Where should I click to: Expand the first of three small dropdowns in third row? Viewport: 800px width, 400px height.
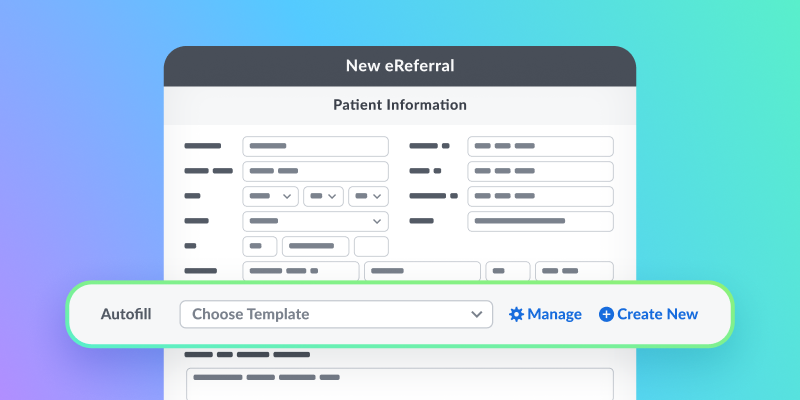pyautogui.click(x=271, y=196)
